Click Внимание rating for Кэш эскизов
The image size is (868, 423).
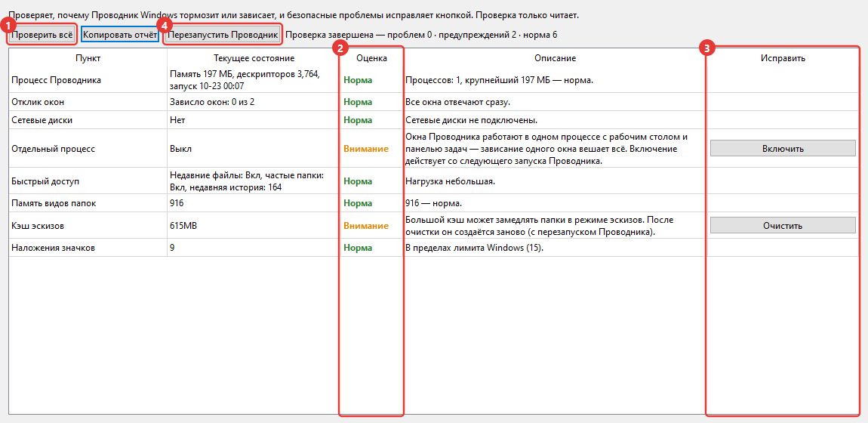coord(366,225)
